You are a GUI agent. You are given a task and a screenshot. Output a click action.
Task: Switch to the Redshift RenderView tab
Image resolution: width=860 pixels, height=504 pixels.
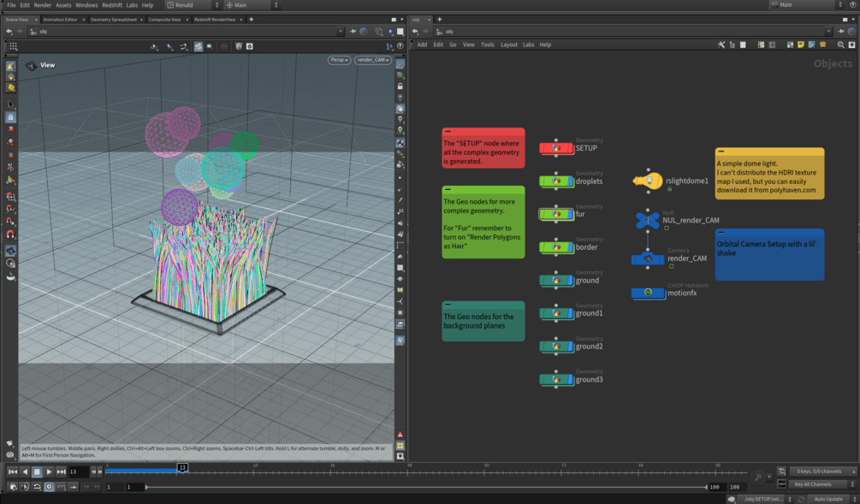pyautogui.click(x=215, y=20)
